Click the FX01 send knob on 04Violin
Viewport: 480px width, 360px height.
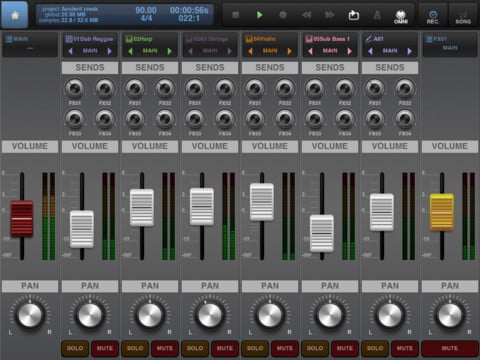[255, 88]
